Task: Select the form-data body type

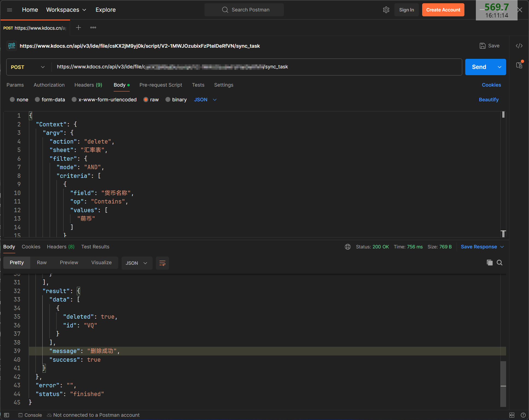Action: (37, 100)
